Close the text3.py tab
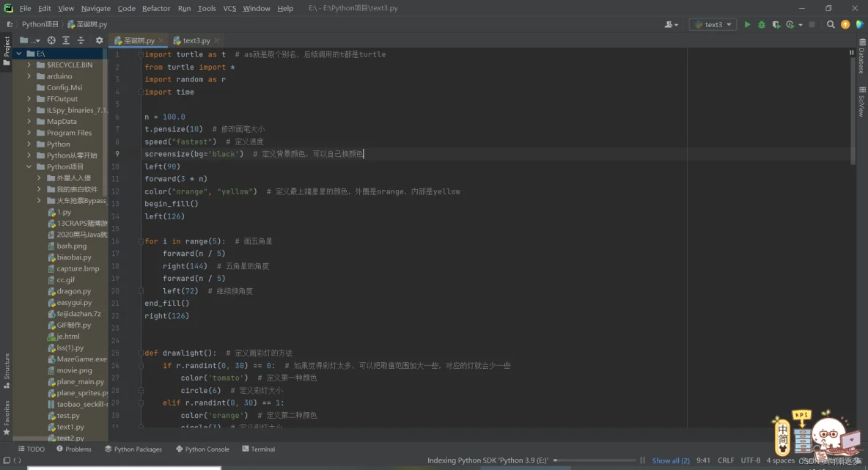The image size is (868, 470). click(x=216, y=40)
